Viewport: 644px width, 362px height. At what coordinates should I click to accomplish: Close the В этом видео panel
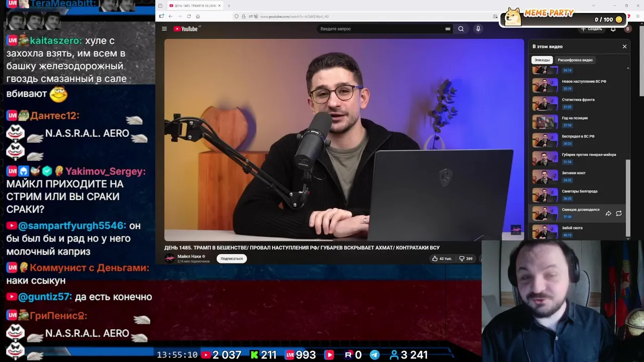click(x=625, y=46)
